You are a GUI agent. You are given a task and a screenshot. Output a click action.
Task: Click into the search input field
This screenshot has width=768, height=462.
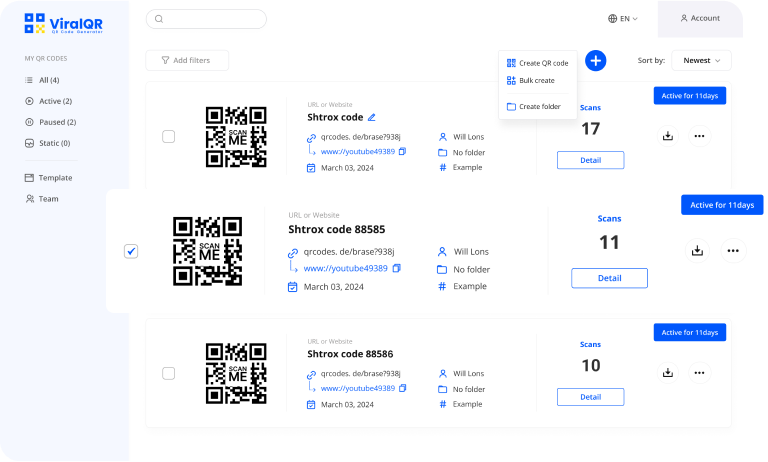206,19
